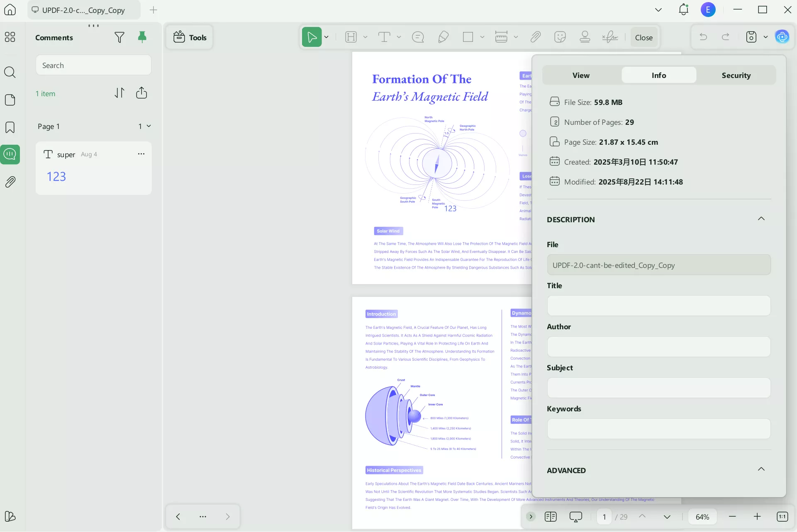Open the Tools menu
Image resolution: width=797 pixels, height=532 pixels.
[x=189, y=37]
